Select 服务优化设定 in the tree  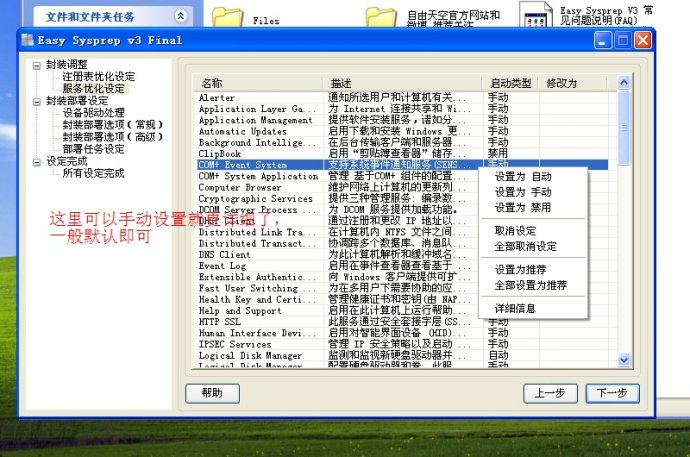[x=94, y=88]
